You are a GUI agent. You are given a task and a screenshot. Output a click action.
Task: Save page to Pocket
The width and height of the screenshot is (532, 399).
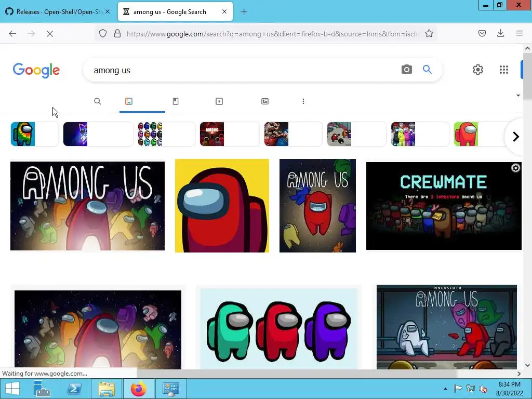pos(482,33)
